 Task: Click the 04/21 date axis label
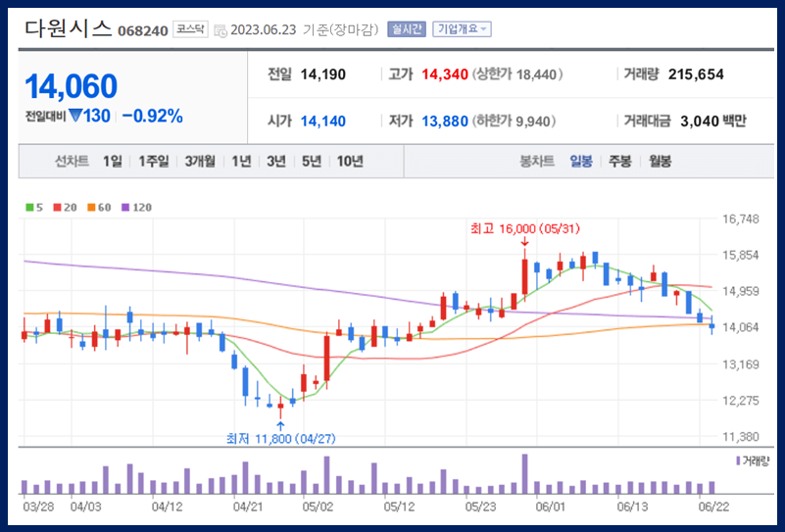[x=248, y=507]
